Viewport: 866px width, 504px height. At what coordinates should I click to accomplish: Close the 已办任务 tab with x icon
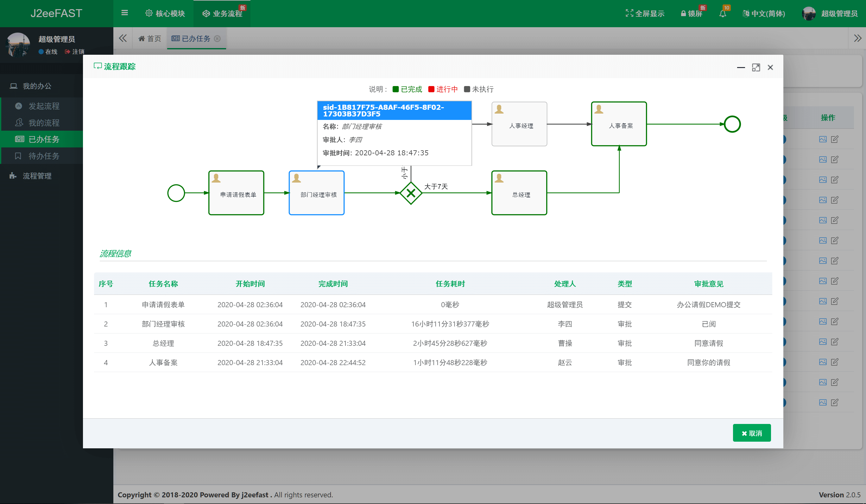[217, 39]
